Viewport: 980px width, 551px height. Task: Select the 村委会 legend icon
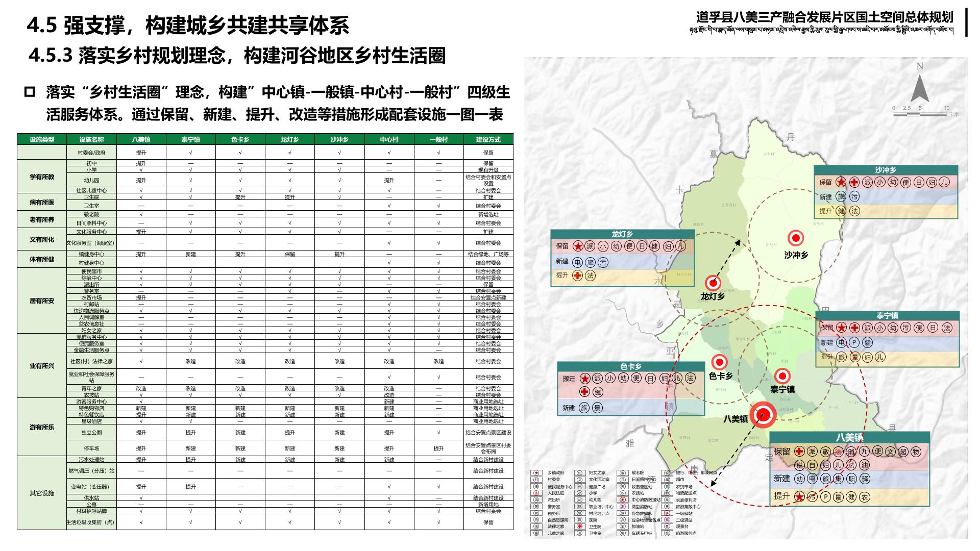(x=536, y=480)
